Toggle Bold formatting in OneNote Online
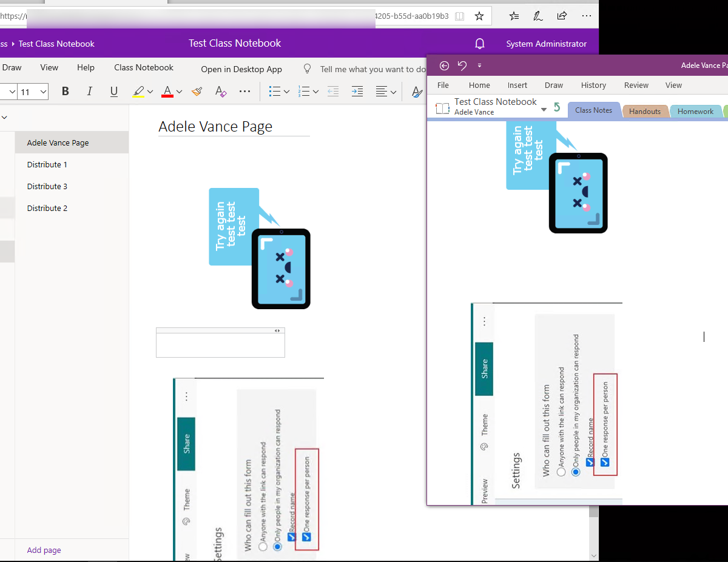The image size is (728, 562). pyautogui.click(x=66, y=92)
